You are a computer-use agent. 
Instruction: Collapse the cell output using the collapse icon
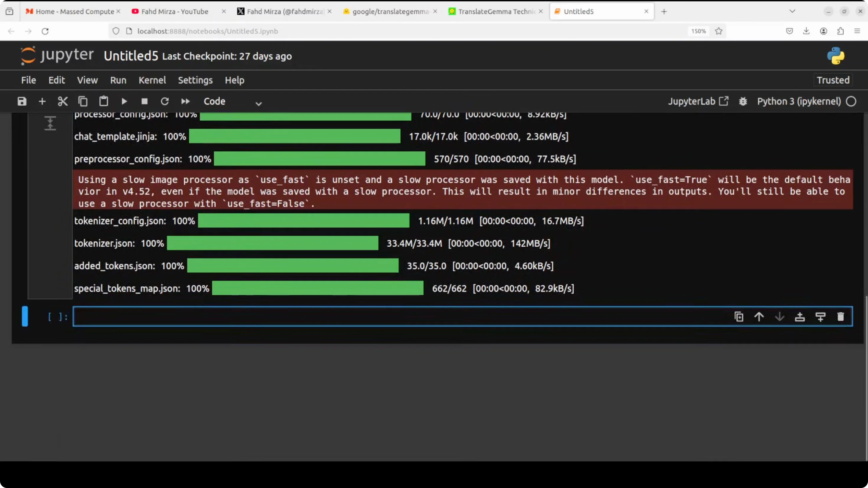[50, 123]
